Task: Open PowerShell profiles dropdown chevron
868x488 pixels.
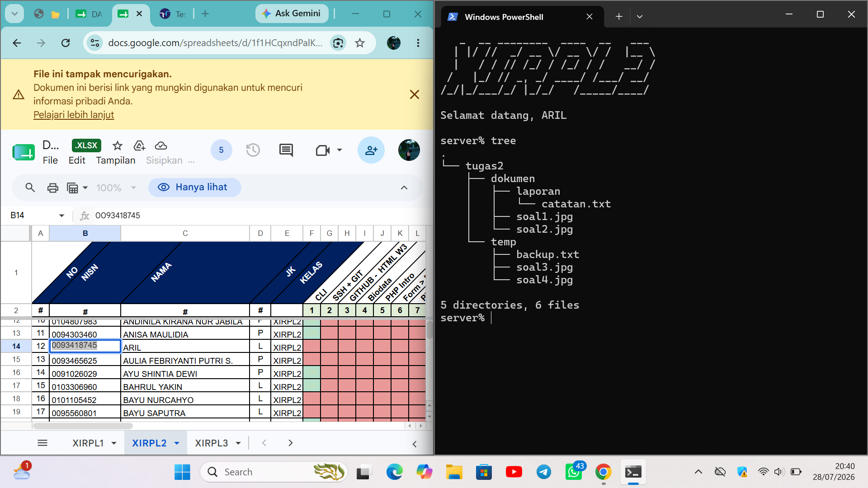Action: pyautogui.click(x=639, y=17)
